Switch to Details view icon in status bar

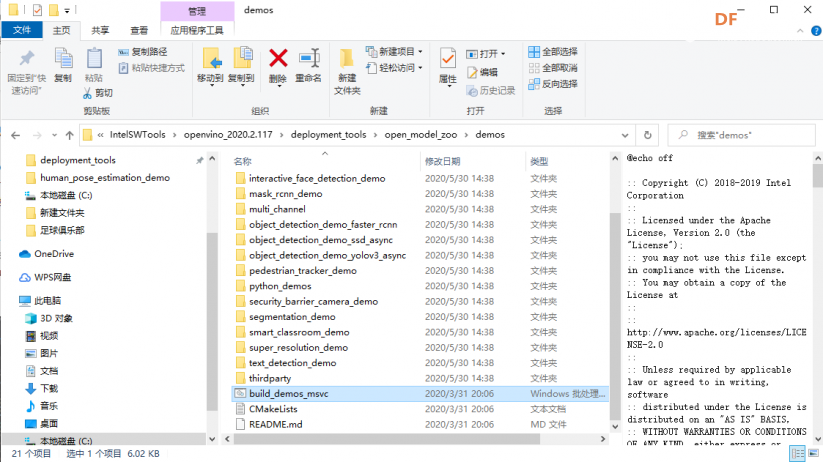(x=798, y=453)
